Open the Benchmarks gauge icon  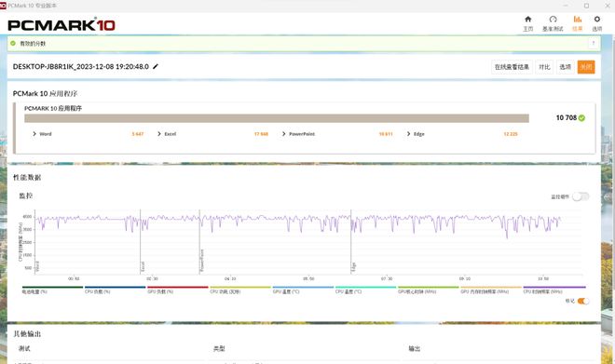coord(553,20)
